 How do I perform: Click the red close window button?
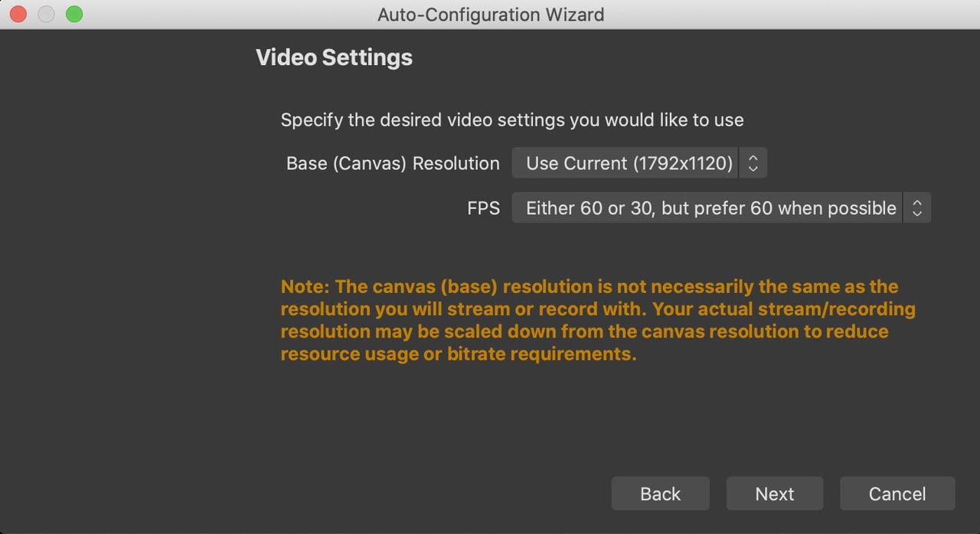[18, 14]
